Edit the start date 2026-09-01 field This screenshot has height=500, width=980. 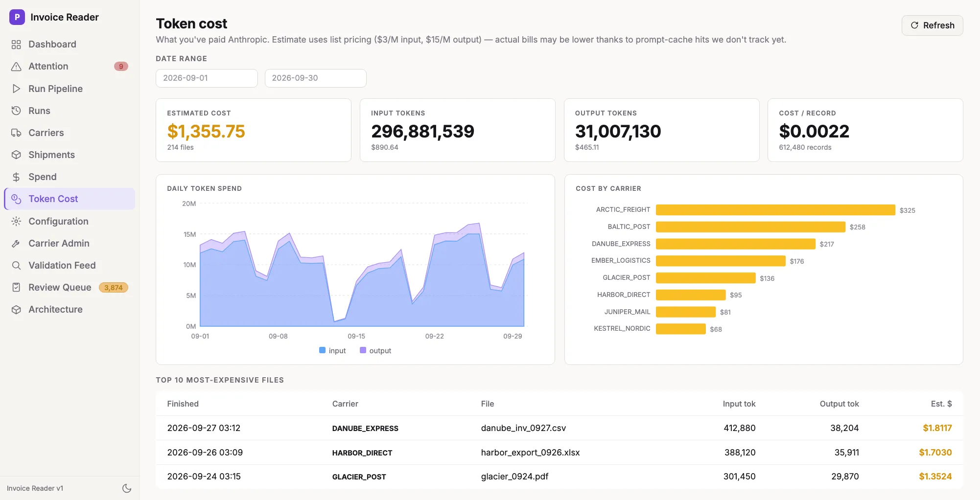point(207,78)
